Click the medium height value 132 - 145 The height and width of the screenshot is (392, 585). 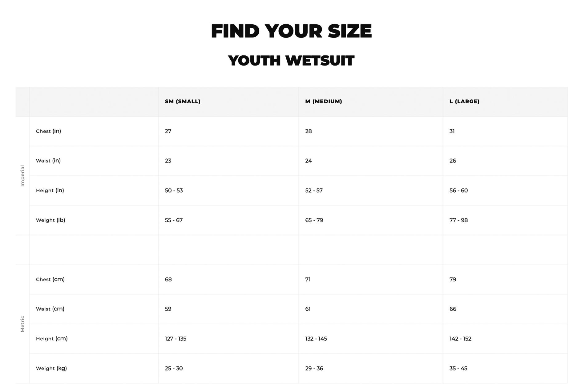[x=316, y=339]
